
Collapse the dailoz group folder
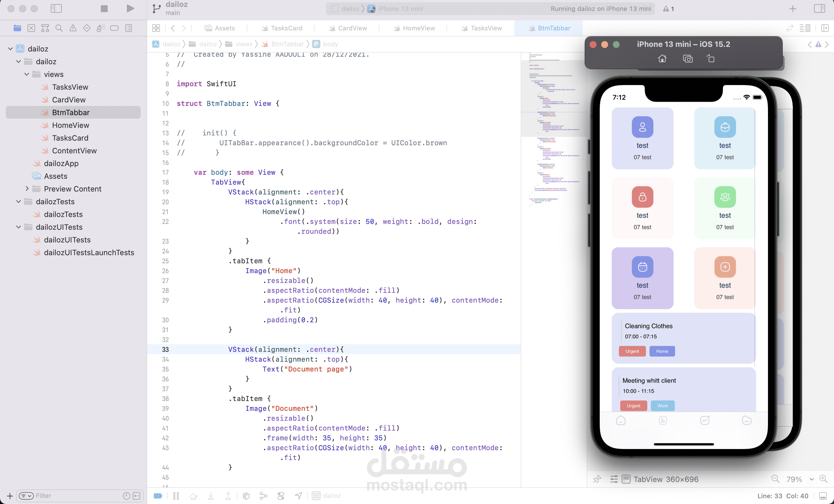pos(19,62)
